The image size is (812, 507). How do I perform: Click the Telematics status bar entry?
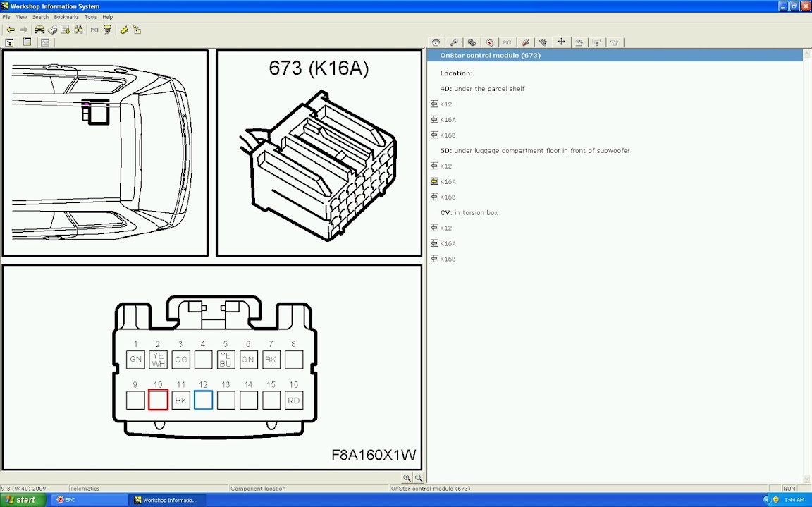pos(85,489)
